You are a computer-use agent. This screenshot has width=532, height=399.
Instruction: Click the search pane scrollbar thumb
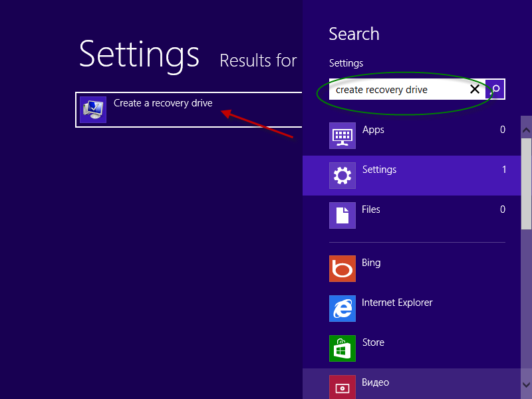click(x=526, y=184)
